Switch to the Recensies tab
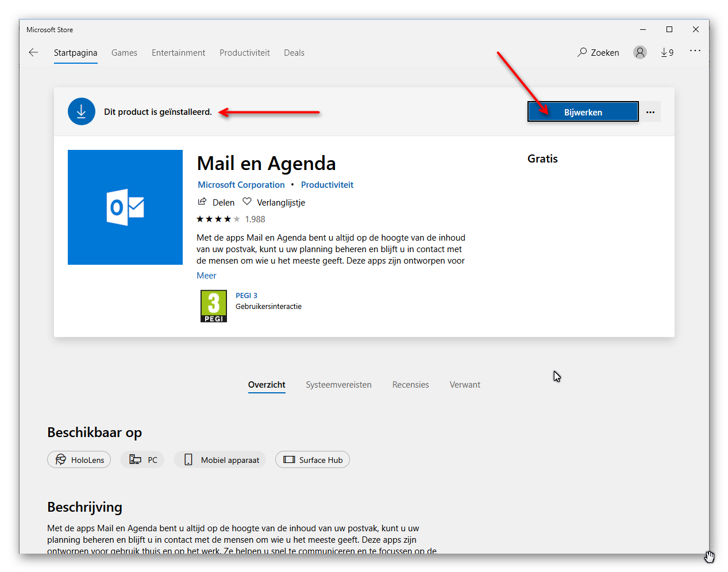728x572 pixels. pyautogui.click(x=410, y=385)
